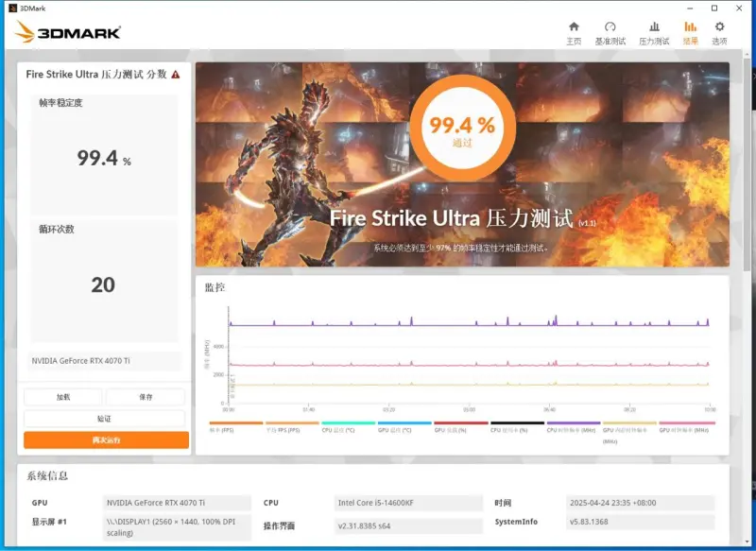Select the 结果 results tab

[x=690, y=33]
